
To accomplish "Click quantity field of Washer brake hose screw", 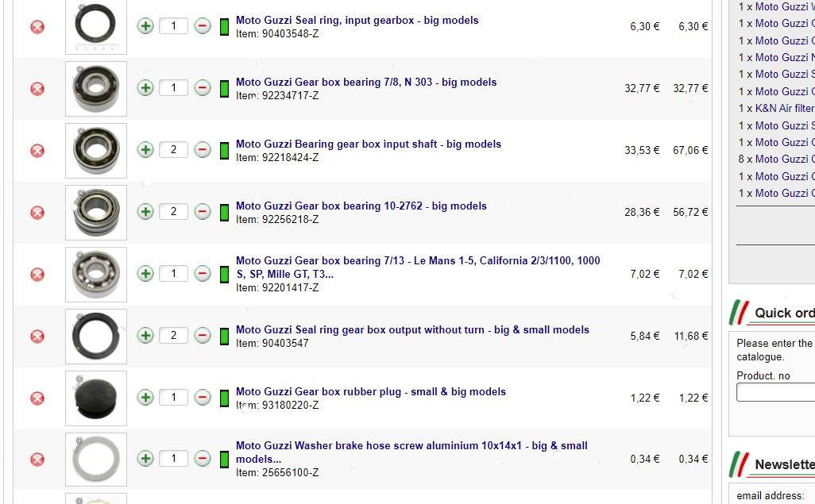I will pos(174,458).
